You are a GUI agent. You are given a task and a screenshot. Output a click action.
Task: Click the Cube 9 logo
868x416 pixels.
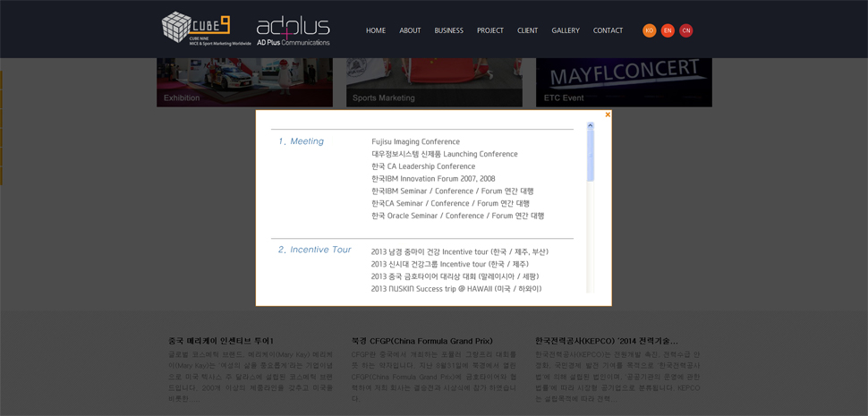tap(206, 28)
